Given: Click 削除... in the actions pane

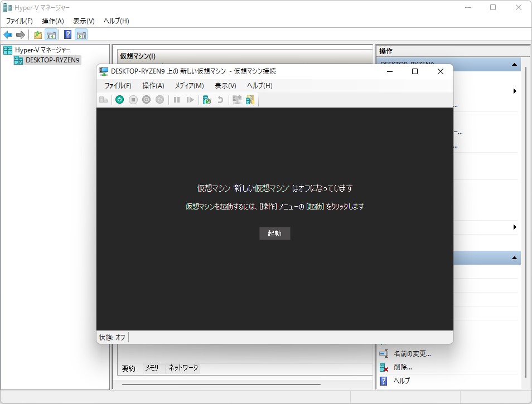Looking at the screenshot, I should click(403, 367).
